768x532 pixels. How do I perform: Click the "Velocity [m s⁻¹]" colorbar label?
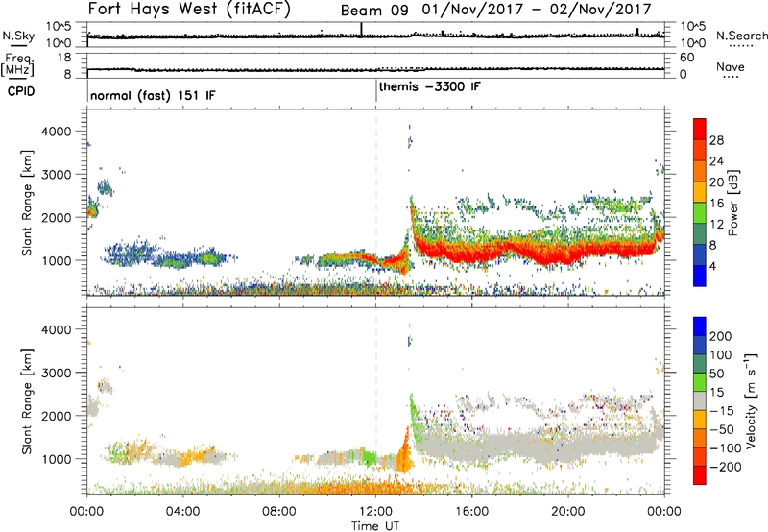pyautogui.click(x=751, y=400)
